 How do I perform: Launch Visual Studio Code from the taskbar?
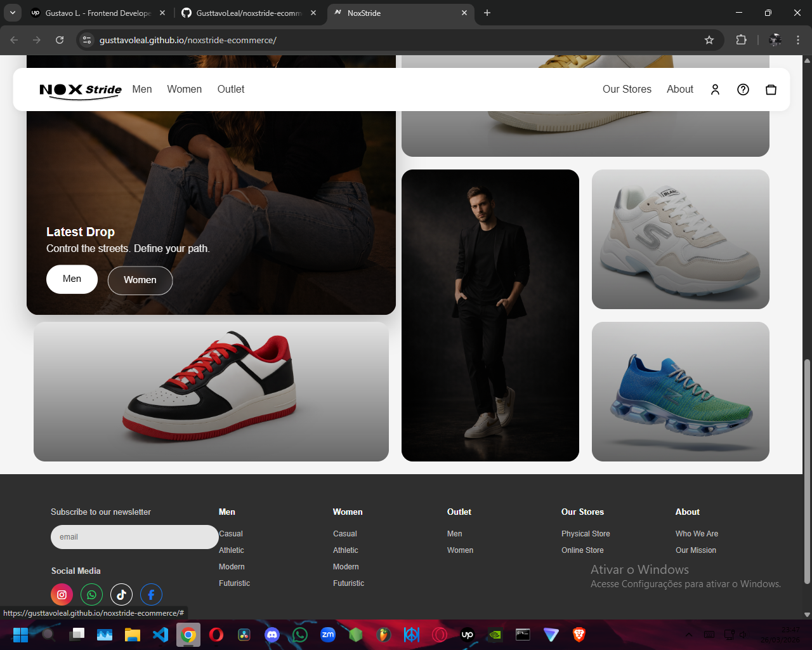click(x=160, y=634)
